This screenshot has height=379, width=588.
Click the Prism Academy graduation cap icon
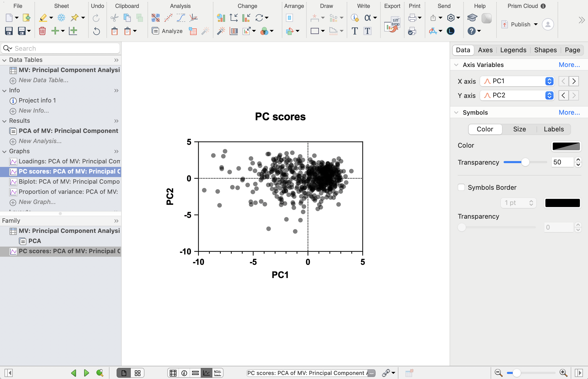472,18
